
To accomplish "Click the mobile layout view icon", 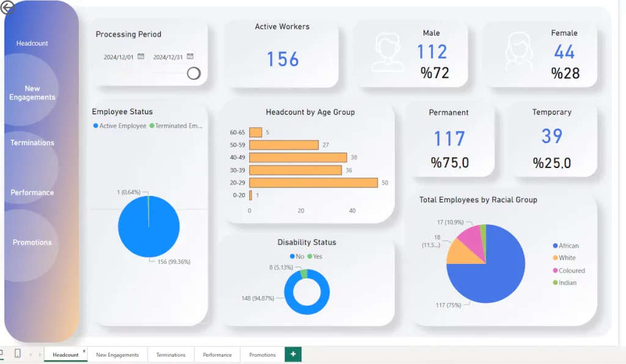I will (x=17, y=354).
